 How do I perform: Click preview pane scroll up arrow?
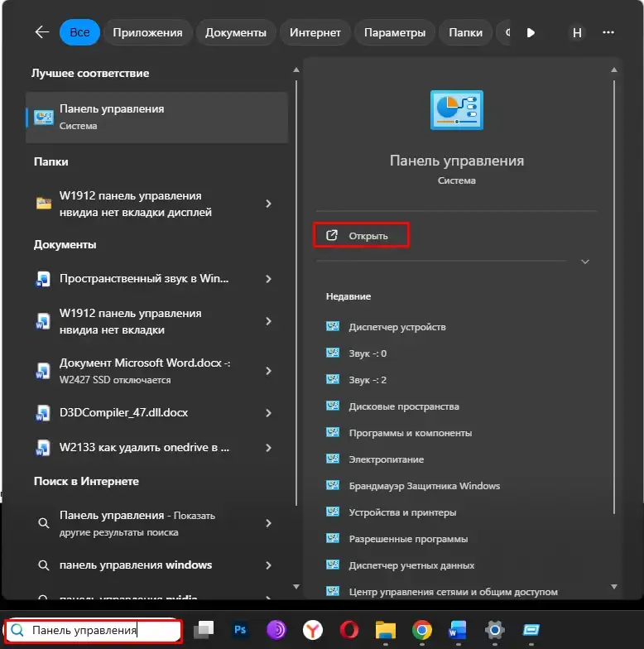(614, 70)
